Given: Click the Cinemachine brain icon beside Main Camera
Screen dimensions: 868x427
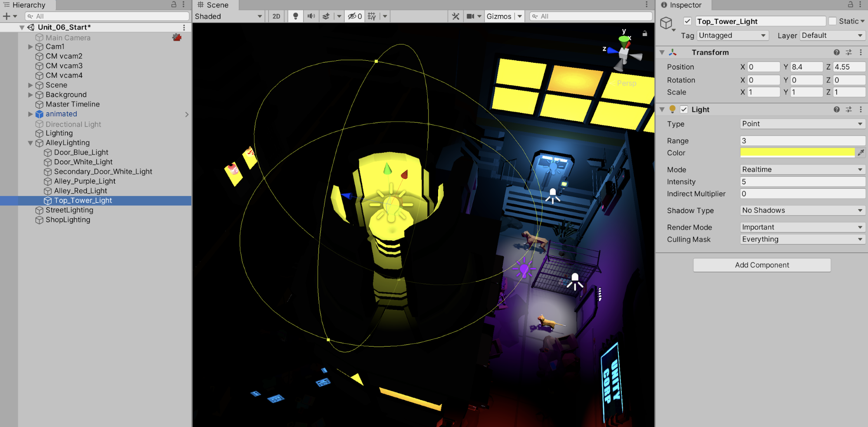Looking at the screenshot, I should coord(177,37).
